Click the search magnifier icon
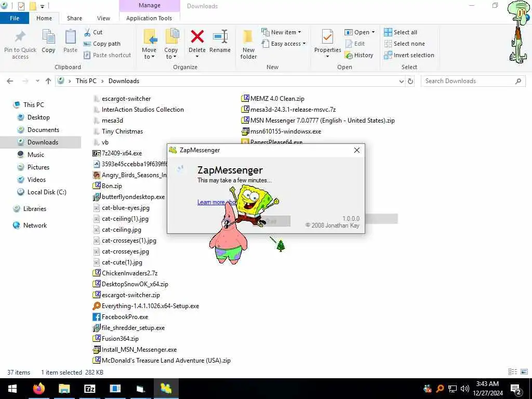Screen dimensions: 532x399 tap(518, 81)
